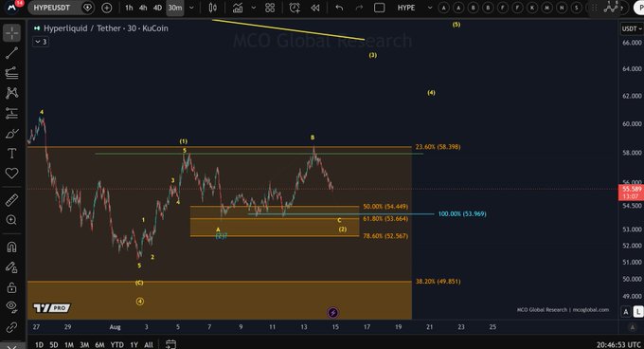Click the purple lightning bolt on chart
Image resolution: width=644 pixels, height=349 pixels.
tap(333, 313)
